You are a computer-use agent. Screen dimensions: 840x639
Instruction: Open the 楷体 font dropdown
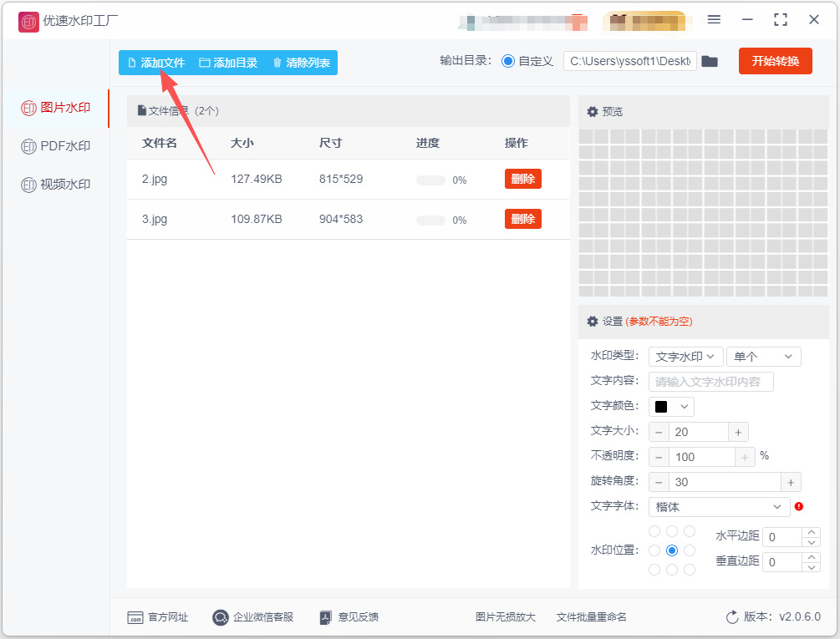[x=719, y=507]
